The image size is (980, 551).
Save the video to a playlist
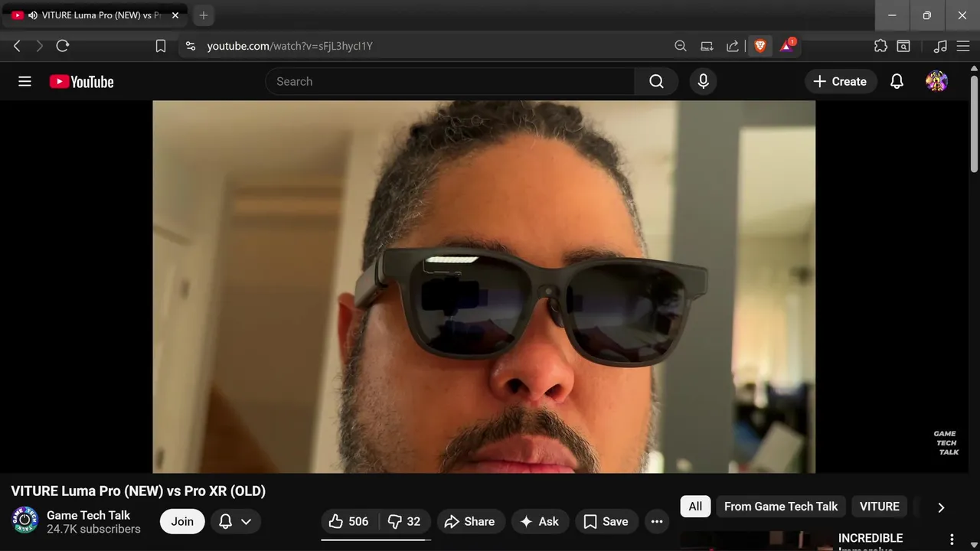coord(606,521)
